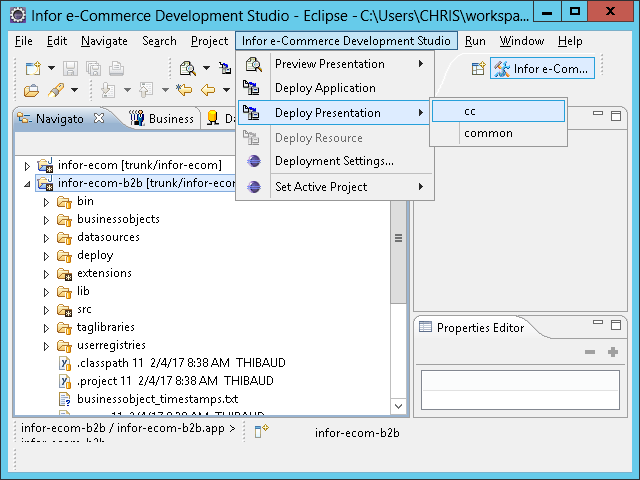Screen dimensions: 640x480
Task: Click the flashlight Search toolbar icon
Action: 56,91
